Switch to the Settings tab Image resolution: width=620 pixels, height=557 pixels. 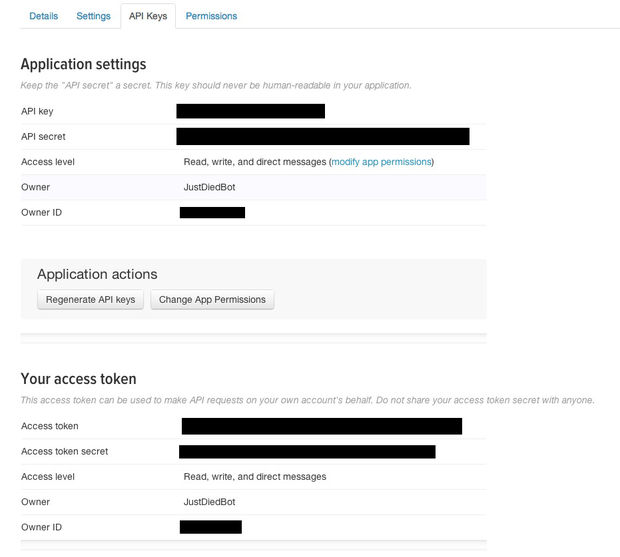[x=93, y=16]
